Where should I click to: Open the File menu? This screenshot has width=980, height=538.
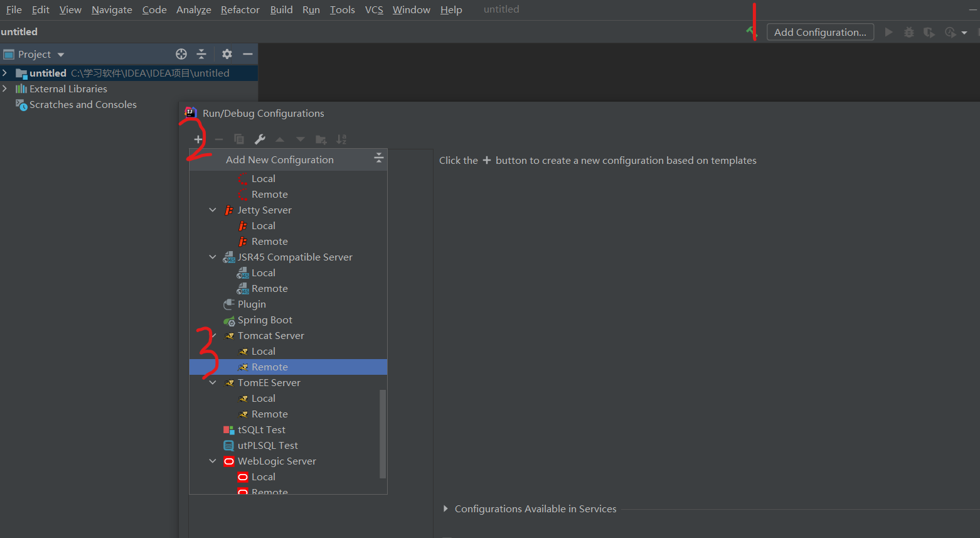point(14,9)
